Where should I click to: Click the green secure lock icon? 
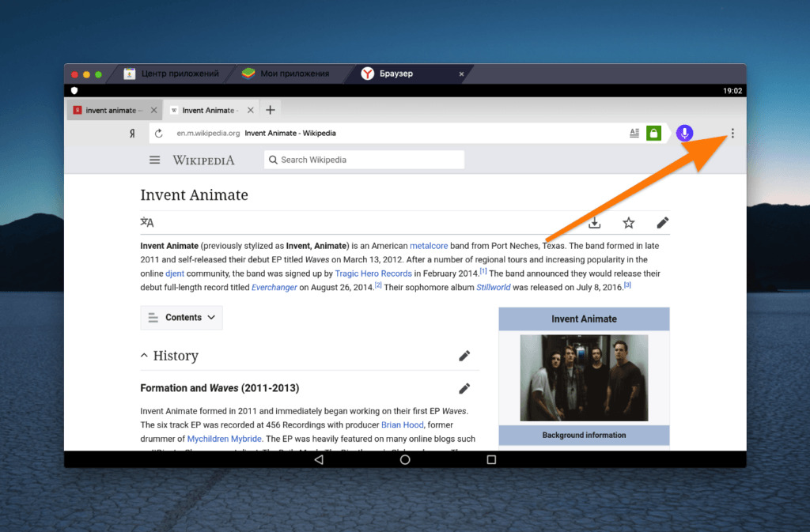click(653, 133)
